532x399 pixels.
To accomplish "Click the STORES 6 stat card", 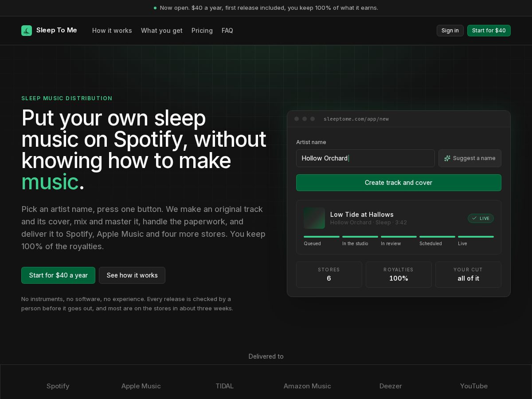I will click(329, 274).
